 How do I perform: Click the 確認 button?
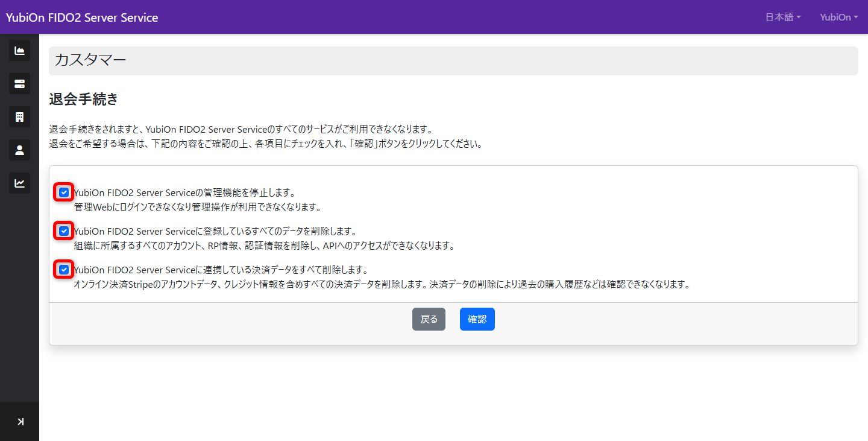pyautogui.click(x=477, y=319)
